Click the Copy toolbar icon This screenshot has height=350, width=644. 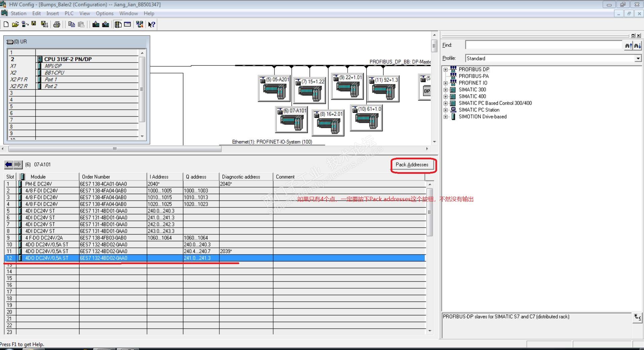click(x=71, y=24)
